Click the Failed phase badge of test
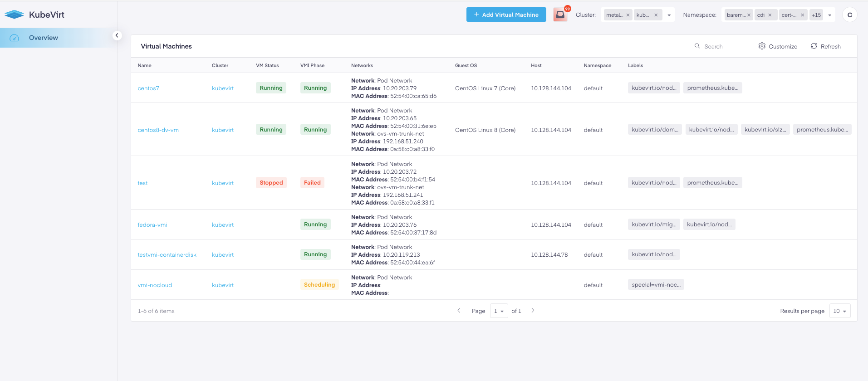 tap(312, 182)
